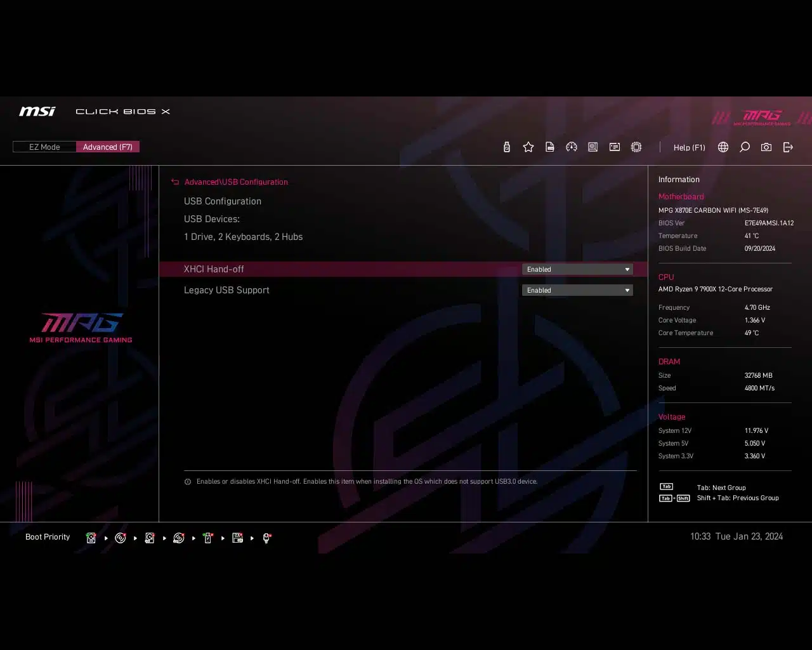Click the Frequency value 4.70 GHz
812x650 pixels.
click(x=757, y=308)
